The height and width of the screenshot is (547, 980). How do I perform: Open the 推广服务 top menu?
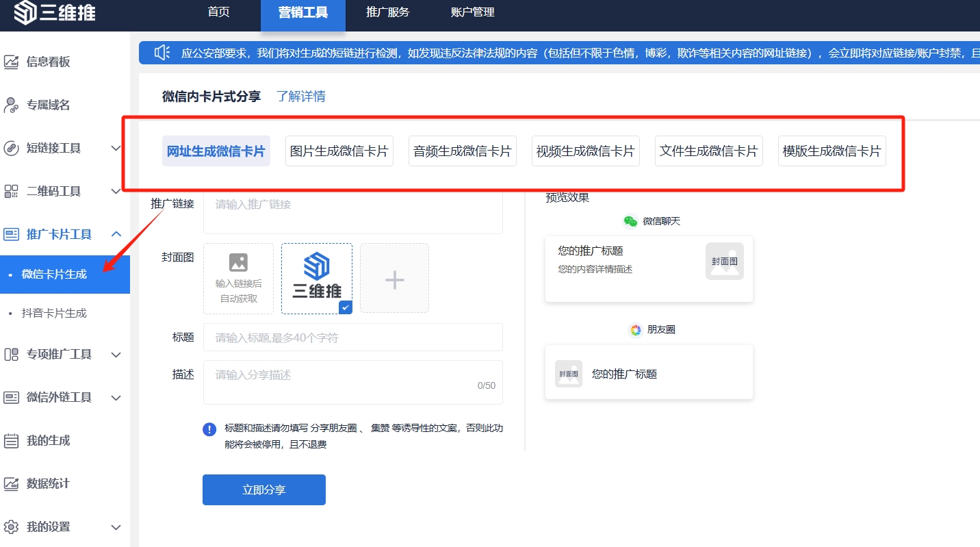click(x=388, y=12)
